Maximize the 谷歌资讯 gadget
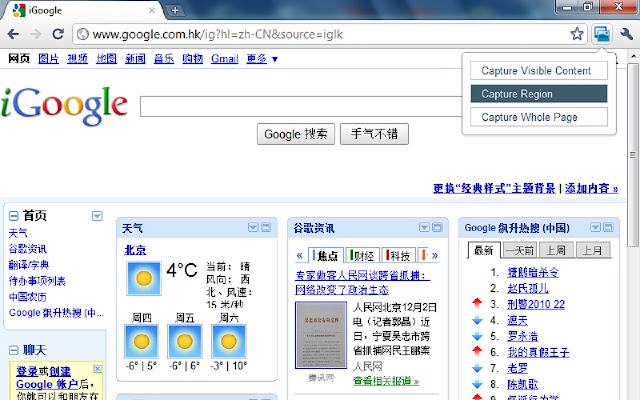 438,227
